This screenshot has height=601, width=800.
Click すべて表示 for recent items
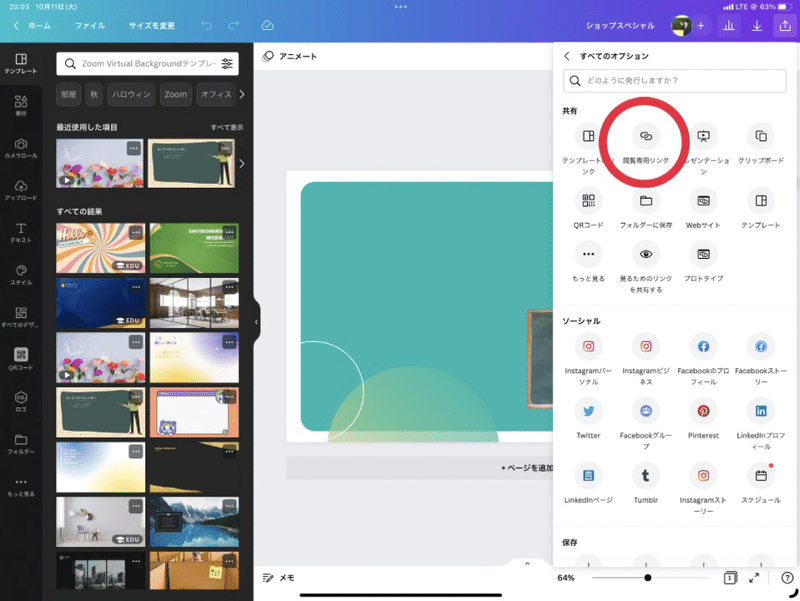click(x=227, y=127)
